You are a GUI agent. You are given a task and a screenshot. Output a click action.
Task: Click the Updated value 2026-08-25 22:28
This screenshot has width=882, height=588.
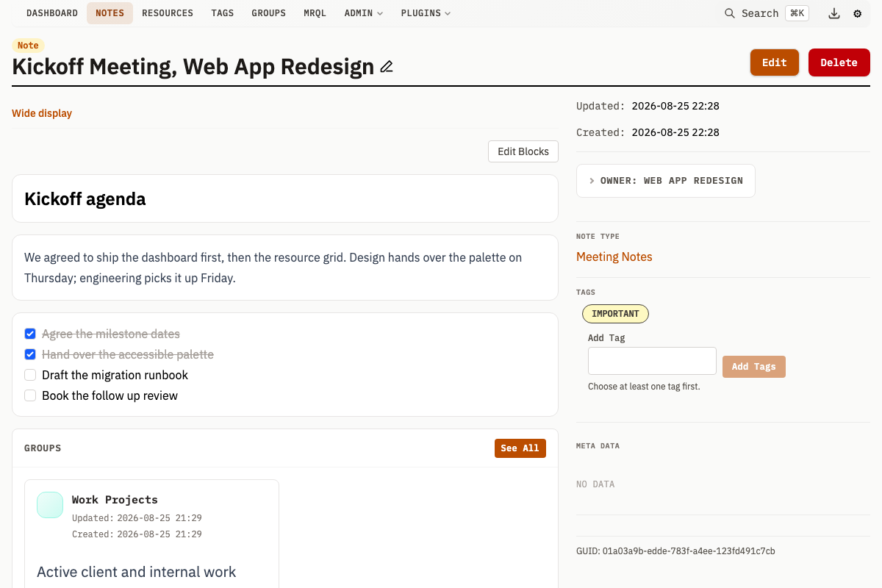675,106
